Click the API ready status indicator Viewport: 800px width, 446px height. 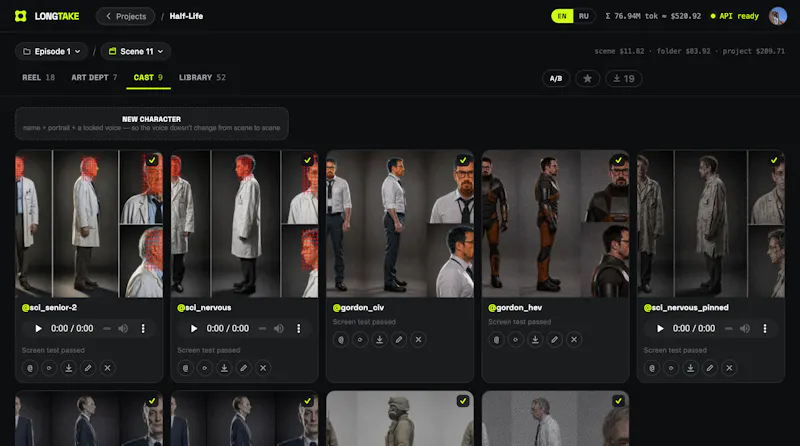pos(735,16)
